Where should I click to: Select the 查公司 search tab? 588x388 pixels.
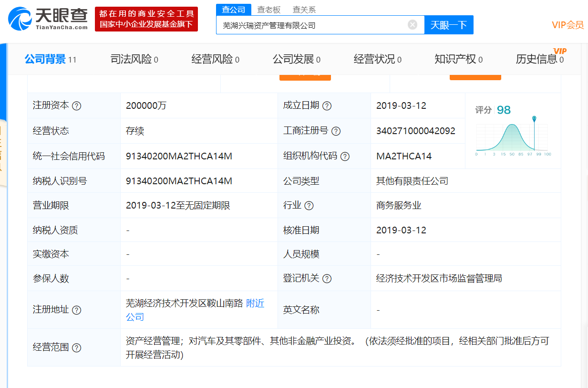(x=234, y=10)
